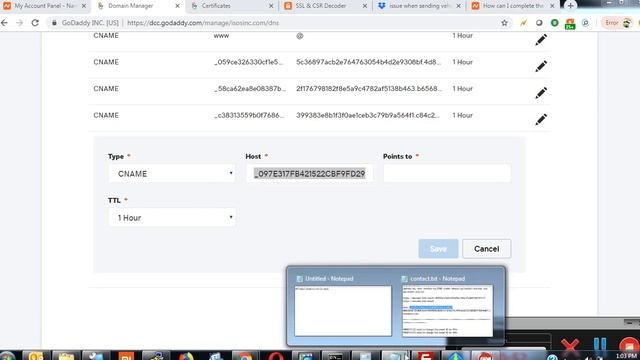640x360 pixels.
Task: Open a new browser tab
Action: pyautogui.click(x=570, y=6)
